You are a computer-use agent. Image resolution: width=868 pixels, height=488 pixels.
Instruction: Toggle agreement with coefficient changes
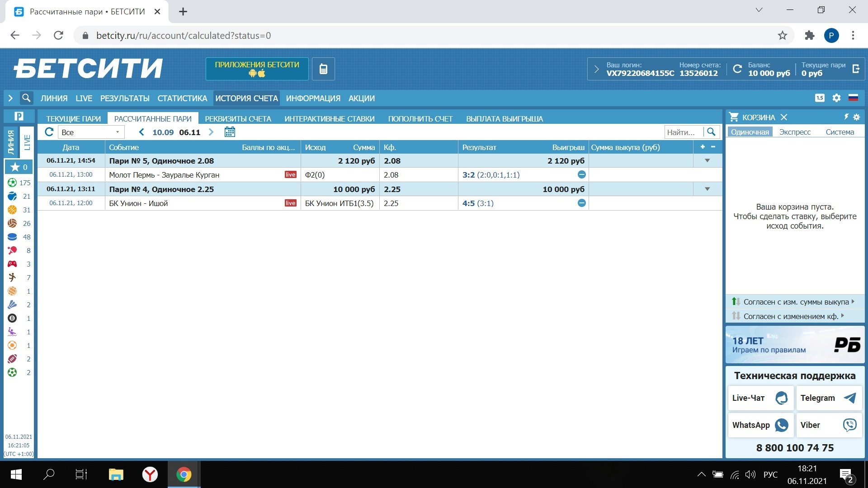tap(790, 316)
